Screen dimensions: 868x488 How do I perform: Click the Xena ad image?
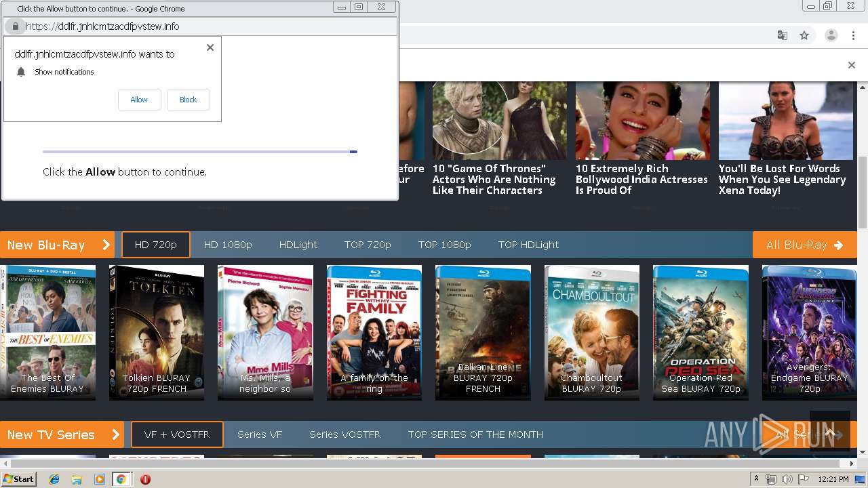(x=786, y=121)
